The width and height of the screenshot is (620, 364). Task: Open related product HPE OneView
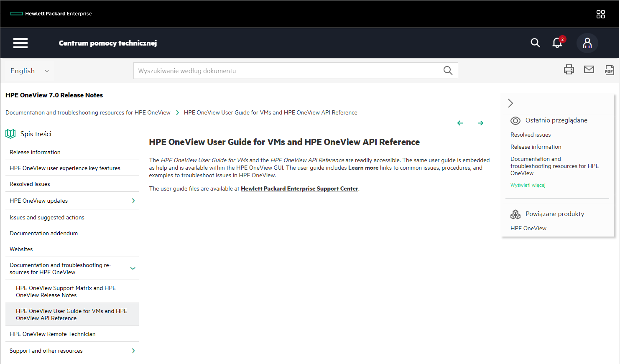[x=528, y=228]
